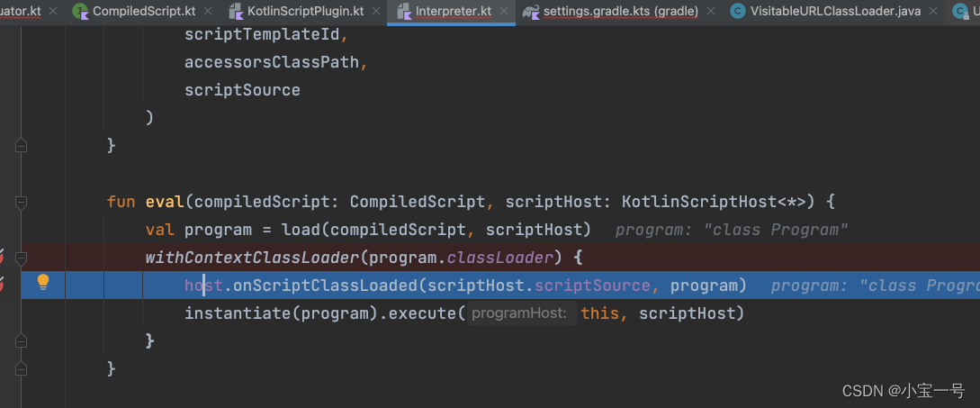The width and height of the screenshot is (980, 408).
Task: Collapse the withContextClassLoader block fold marker
Action: (x=21, y=258)
